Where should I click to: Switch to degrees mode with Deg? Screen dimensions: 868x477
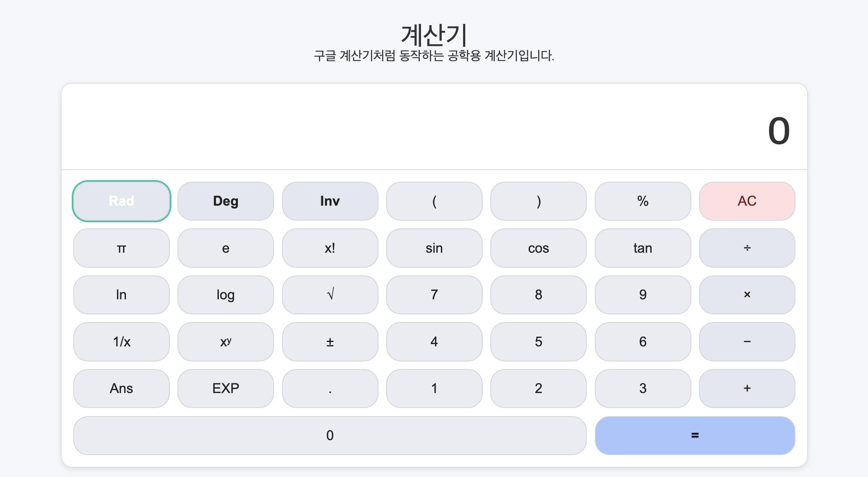coord(225,201)
